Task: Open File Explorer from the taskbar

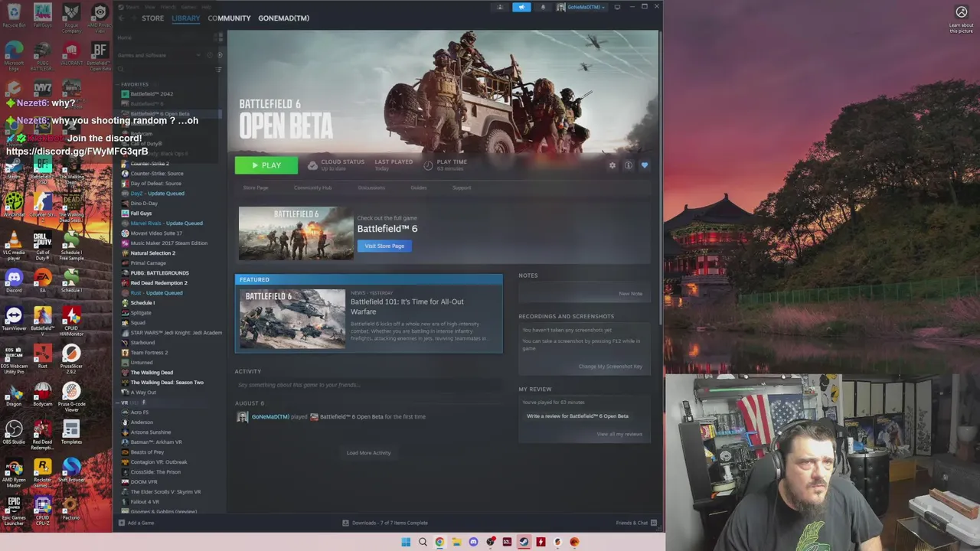Action: [456, 542]
